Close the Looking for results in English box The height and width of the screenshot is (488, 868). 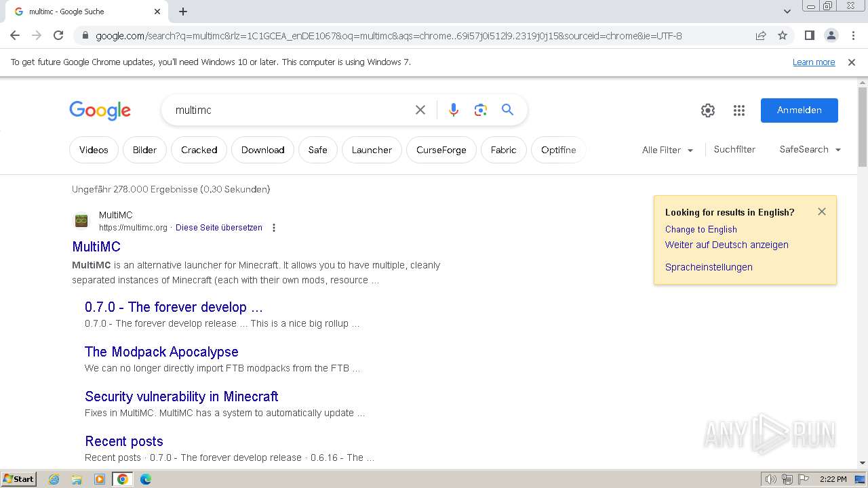(x=822, y=211)
